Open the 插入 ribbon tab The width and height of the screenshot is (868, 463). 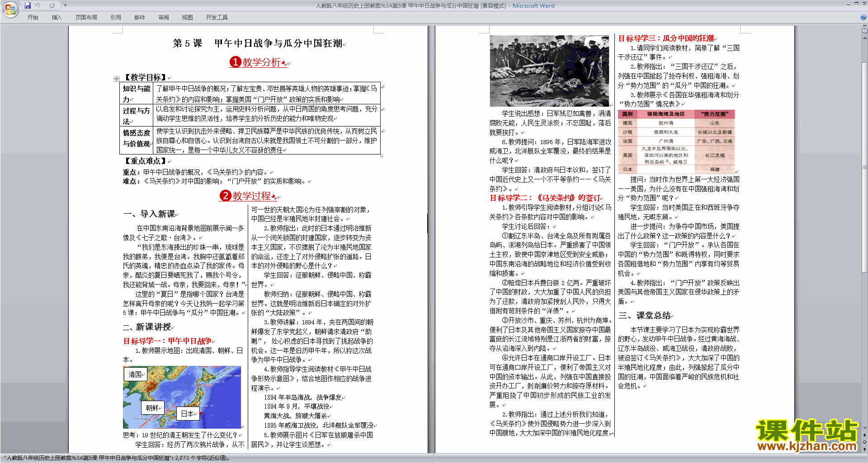[57, 18]
